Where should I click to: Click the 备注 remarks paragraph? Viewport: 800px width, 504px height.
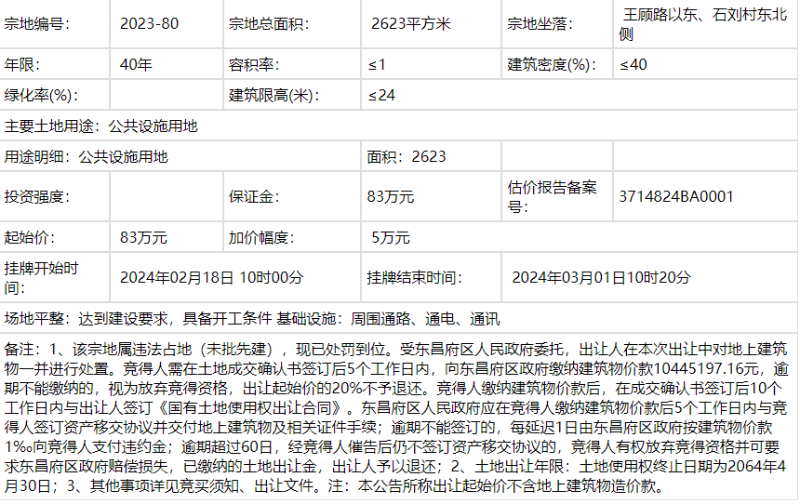pos(400,417)
